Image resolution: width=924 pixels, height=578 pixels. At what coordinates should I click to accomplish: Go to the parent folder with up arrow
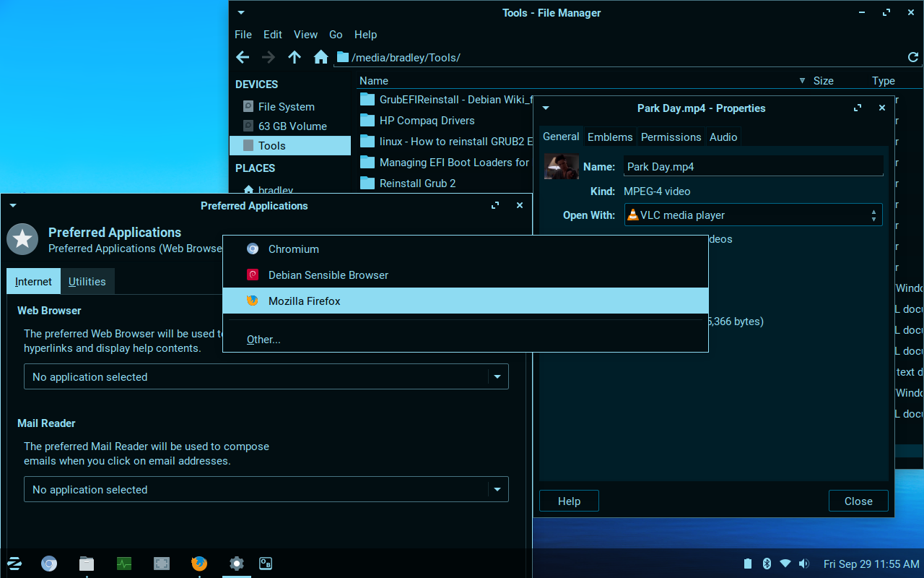[295, 57]
